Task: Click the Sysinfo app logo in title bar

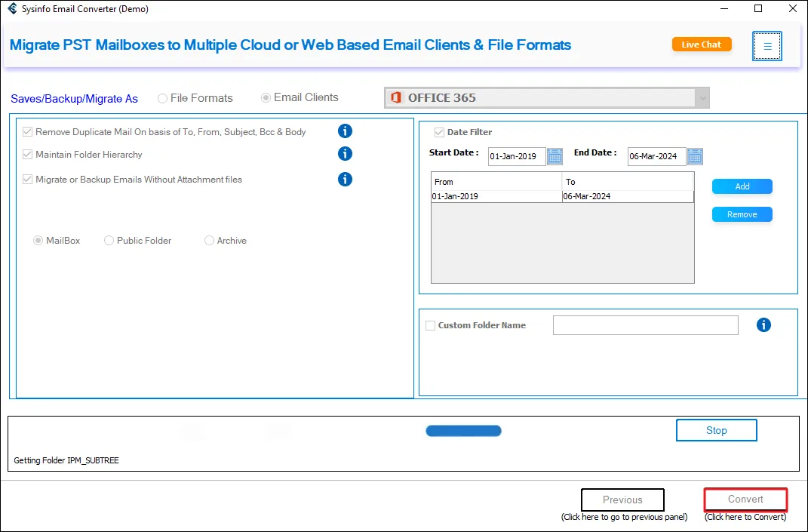Action: tap(12, 9)
